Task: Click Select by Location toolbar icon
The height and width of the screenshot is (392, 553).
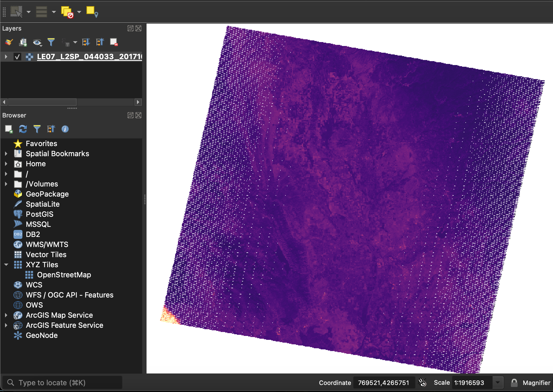Action: tap(92, 12)
